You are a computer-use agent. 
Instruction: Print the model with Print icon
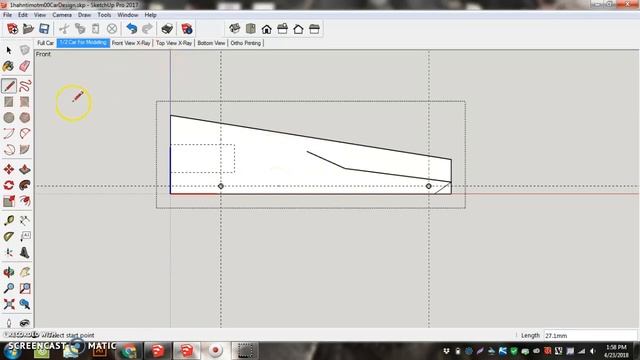[x=167, y=29]
